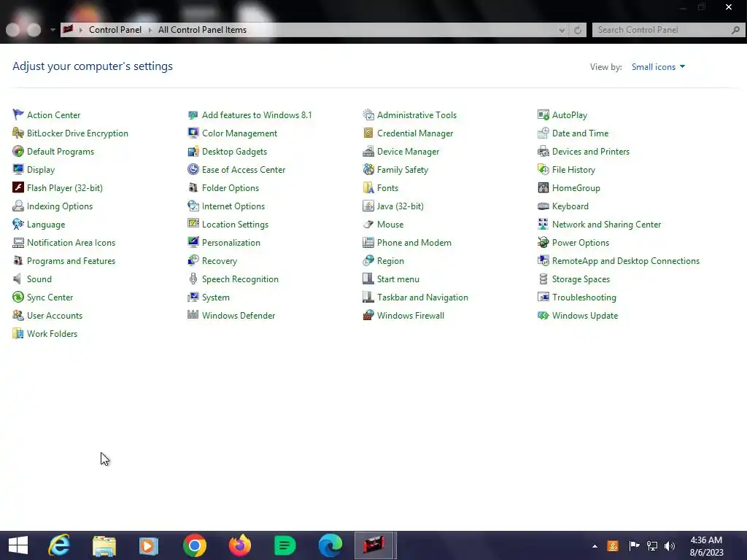This screenshot has height=560, width=747.
Task: Click the Sound speaker icon in list
Action: click(x=18, y=279)
